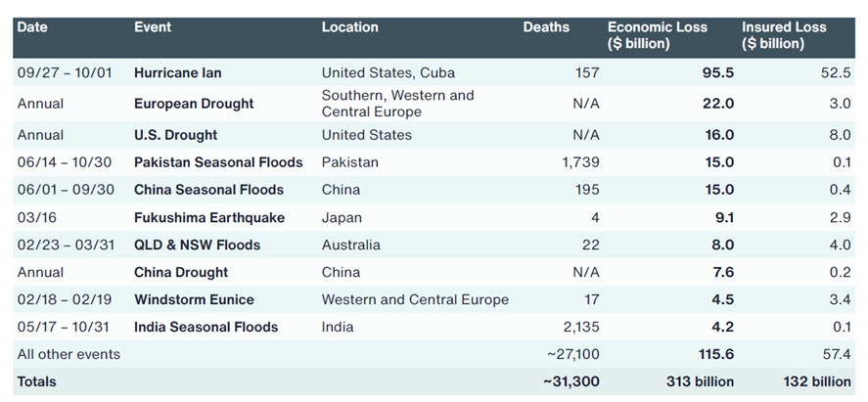
Task: Click the Pakistan Seasonal Floods event
Action: click(218, 162)
